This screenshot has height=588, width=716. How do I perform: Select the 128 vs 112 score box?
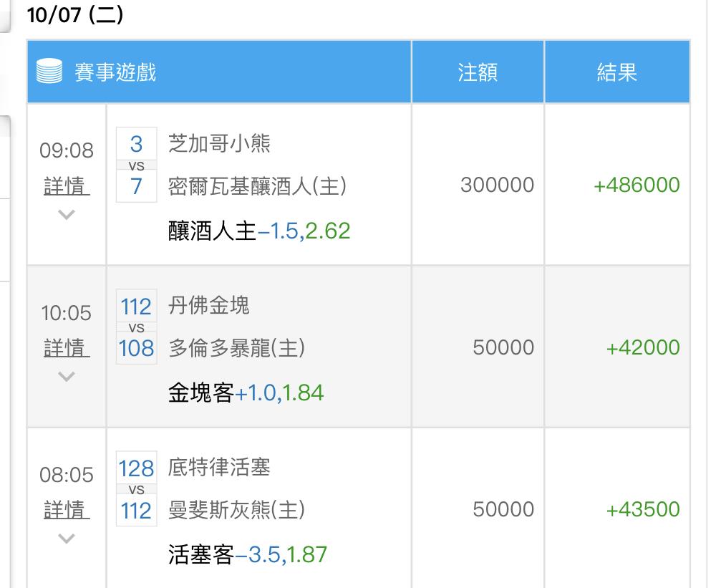click(136, 490)
